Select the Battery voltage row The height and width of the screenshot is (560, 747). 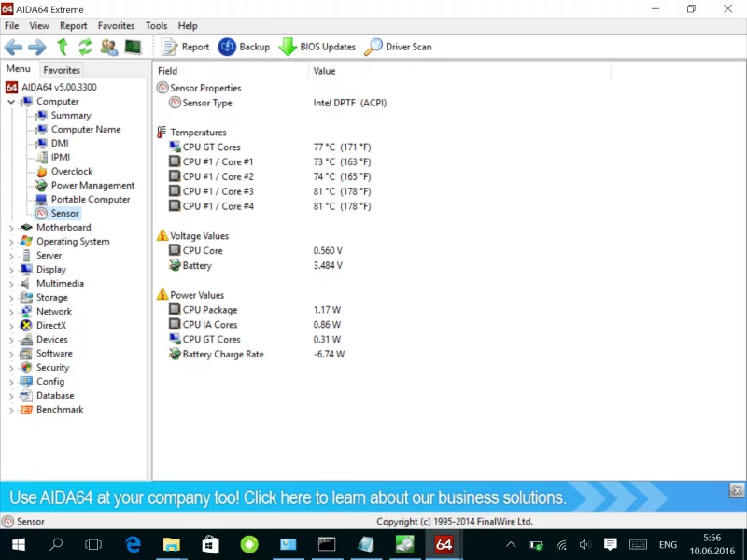pyautogui.click(x=383, y=265)
